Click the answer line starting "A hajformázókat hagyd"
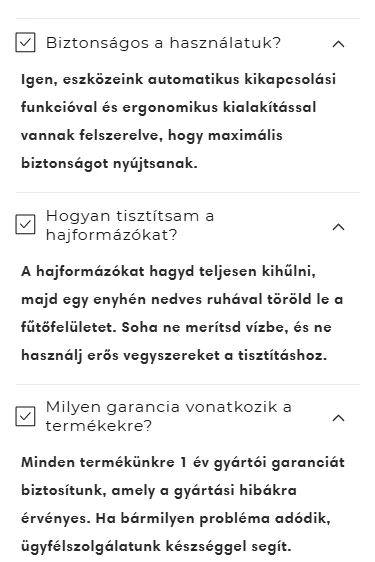Screen dimensions: 375x562 (x=168, y=271)
